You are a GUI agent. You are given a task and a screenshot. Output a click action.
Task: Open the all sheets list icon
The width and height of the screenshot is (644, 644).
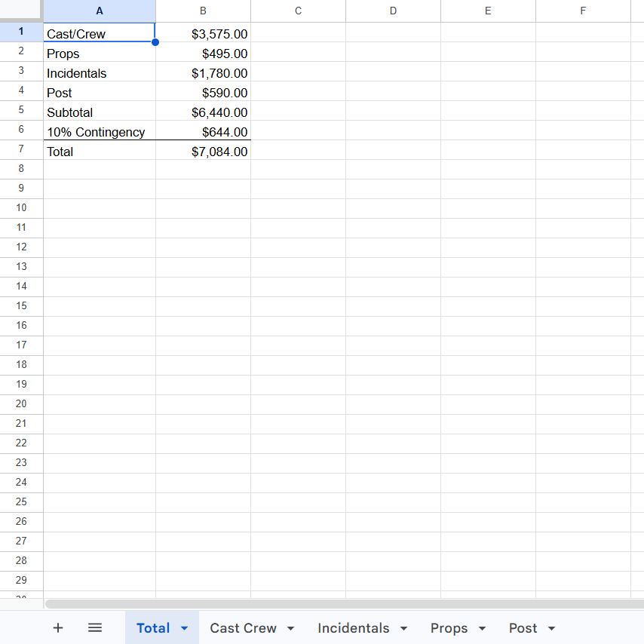[95, 627]
